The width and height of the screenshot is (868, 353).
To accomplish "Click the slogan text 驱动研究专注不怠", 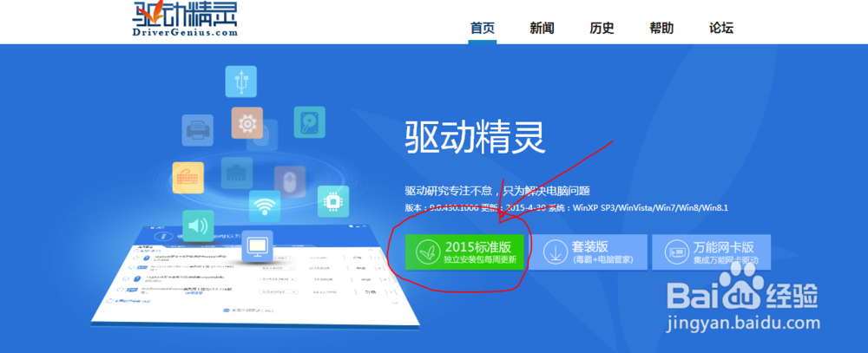I will pyautogui.click(x=450, y=192).
